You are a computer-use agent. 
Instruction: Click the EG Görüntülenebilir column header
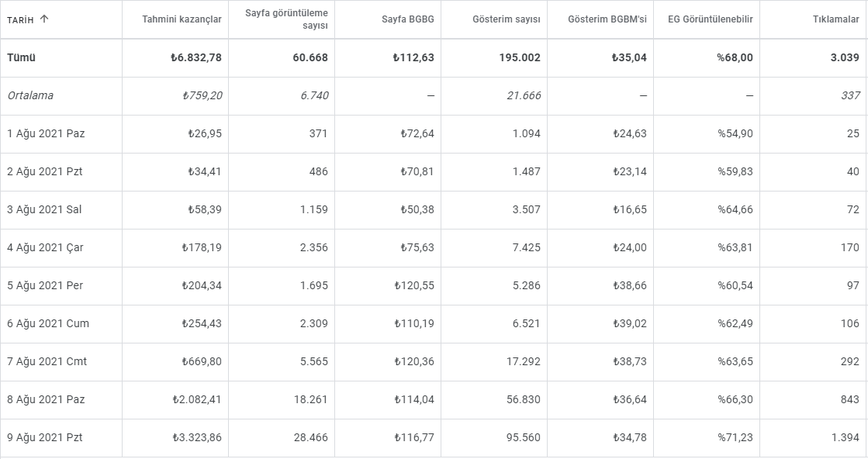point(711,19)
